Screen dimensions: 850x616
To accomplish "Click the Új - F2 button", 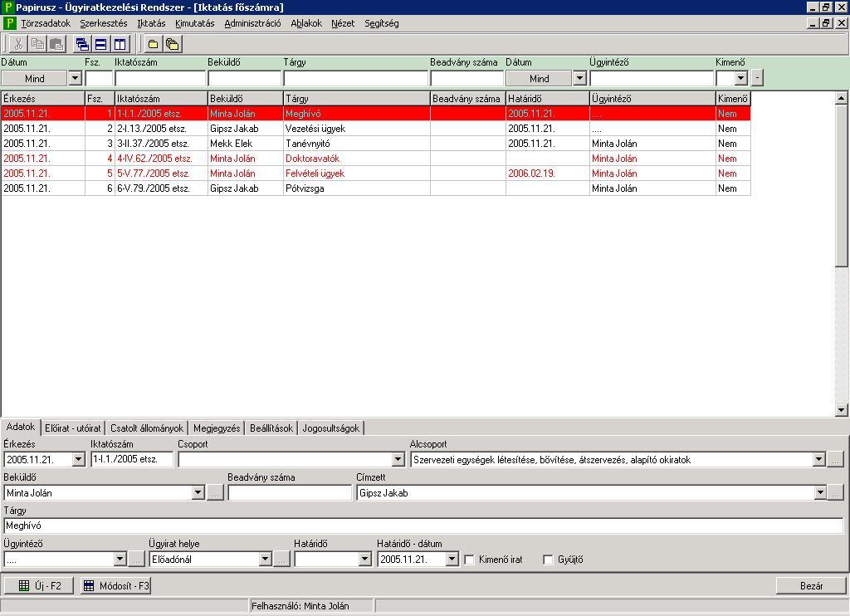I will tap(39, 585).
